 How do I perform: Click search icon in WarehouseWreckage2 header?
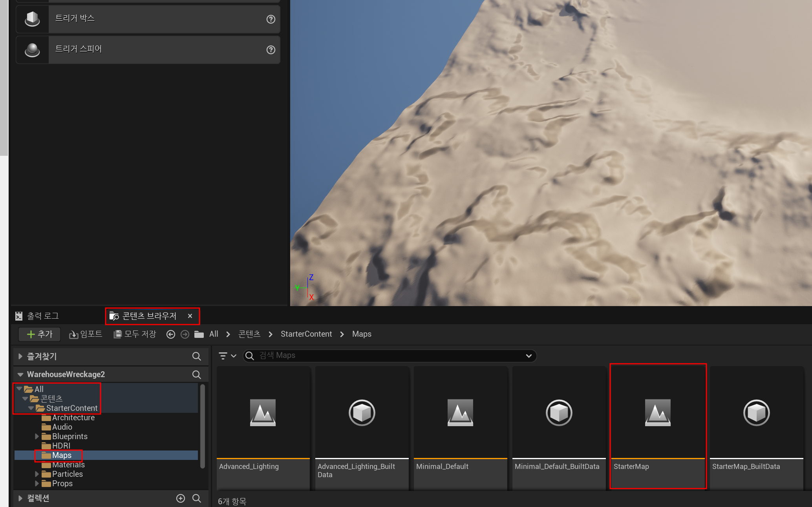[x=196, y=374]
